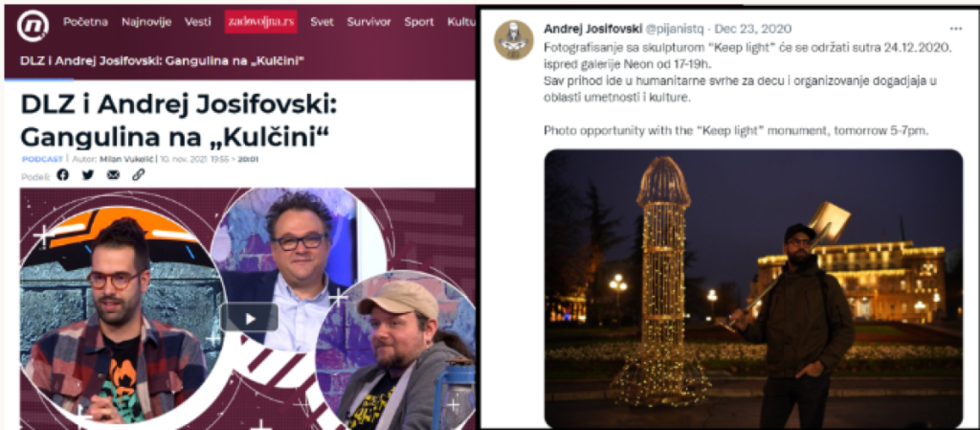Open tweet more options ellipsis
The height and width of the screenshot is (430, 980).
(956, 29)
